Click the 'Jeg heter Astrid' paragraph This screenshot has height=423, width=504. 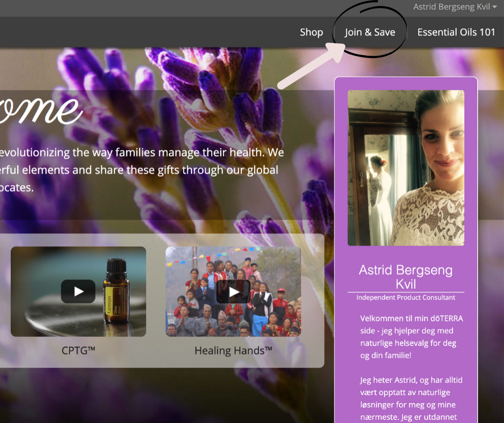tap(411, 398)
